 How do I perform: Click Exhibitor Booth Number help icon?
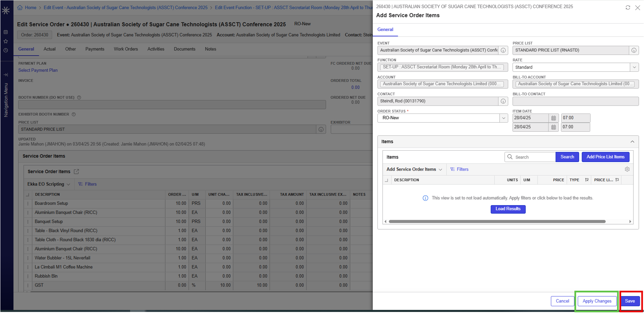pyautogui.click(x=74, y=115)
